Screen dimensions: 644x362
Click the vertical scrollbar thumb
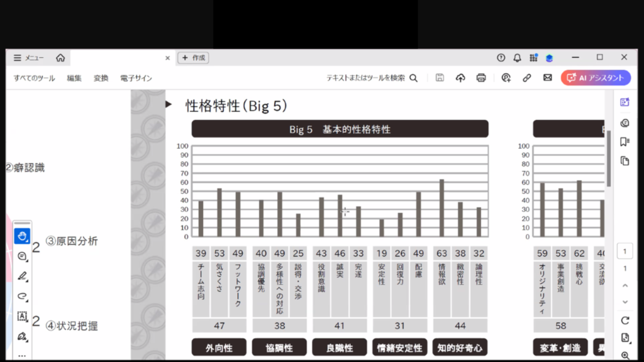pyautogui.click(x=609, y=157)
